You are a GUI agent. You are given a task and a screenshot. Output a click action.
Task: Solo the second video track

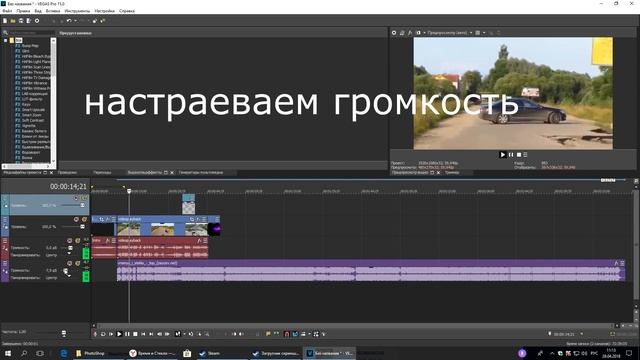coord(84,220)
